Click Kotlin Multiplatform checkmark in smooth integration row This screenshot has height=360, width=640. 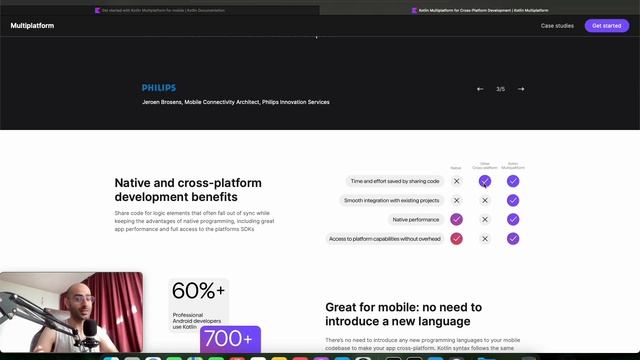[x=513, y=200]
